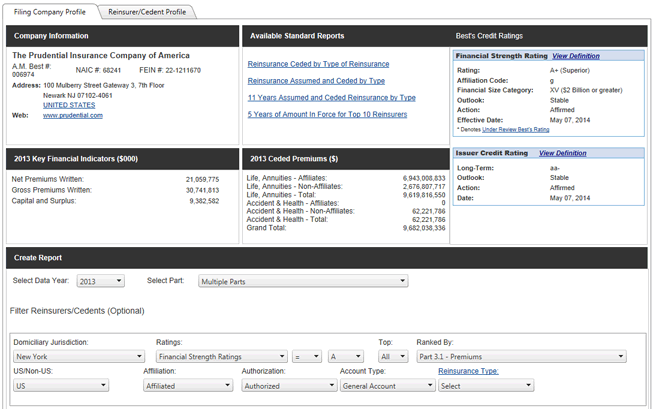The image size is (653, 409).
Task: Open the Account Type General Account dropdown
Action: (388, 386)
